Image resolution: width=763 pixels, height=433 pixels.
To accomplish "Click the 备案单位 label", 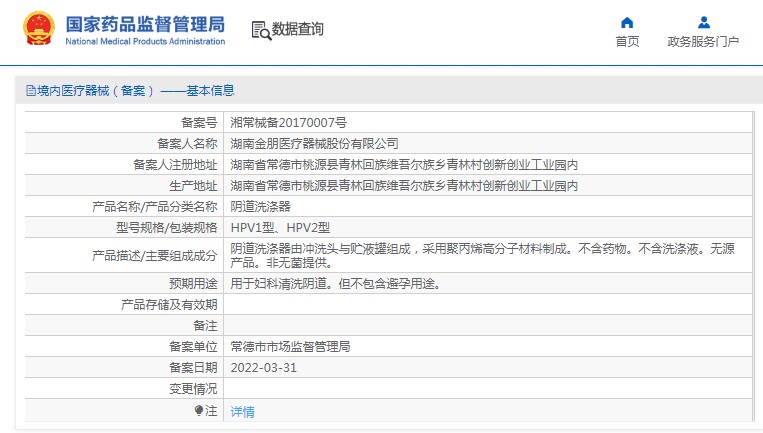I will click(x=193, y=346).
